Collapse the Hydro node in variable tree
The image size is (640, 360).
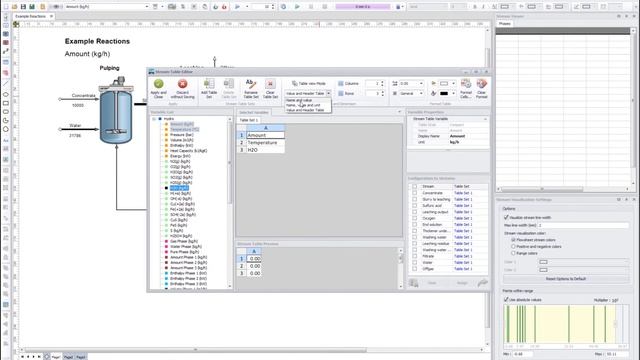(154, 119)
